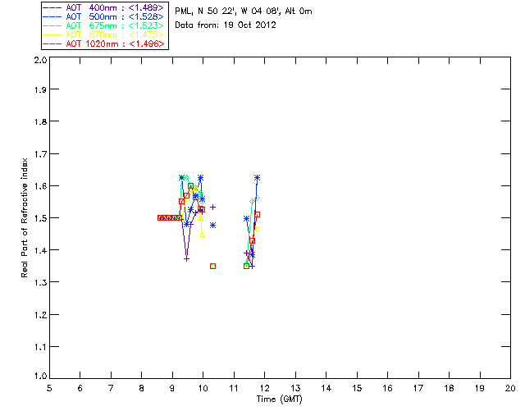Click the y-axis tick label '1.0'
525x420 pixels.
[x=40, y=377]
